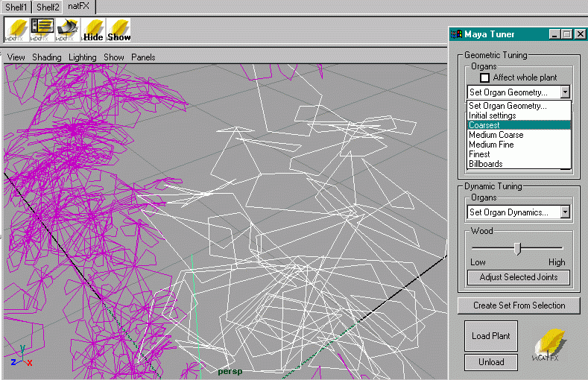
Task: Open the Set Organ Dynamics dropdown
Action: click(x=565, y=212)
